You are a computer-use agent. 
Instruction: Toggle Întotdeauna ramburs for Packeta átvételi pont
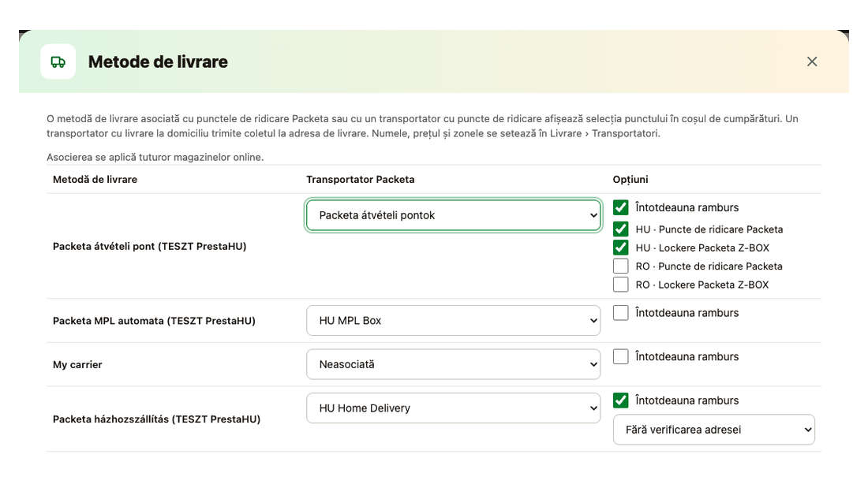point(620,207)
